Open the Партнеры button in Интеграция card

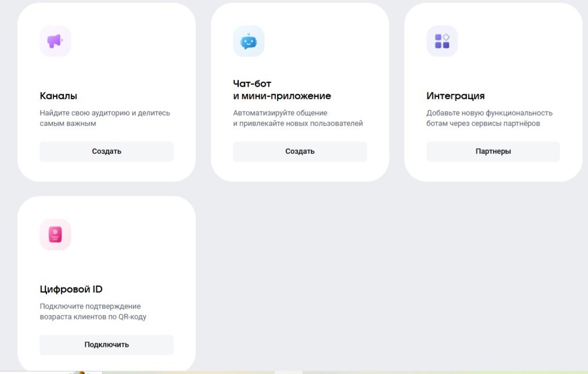493,152
